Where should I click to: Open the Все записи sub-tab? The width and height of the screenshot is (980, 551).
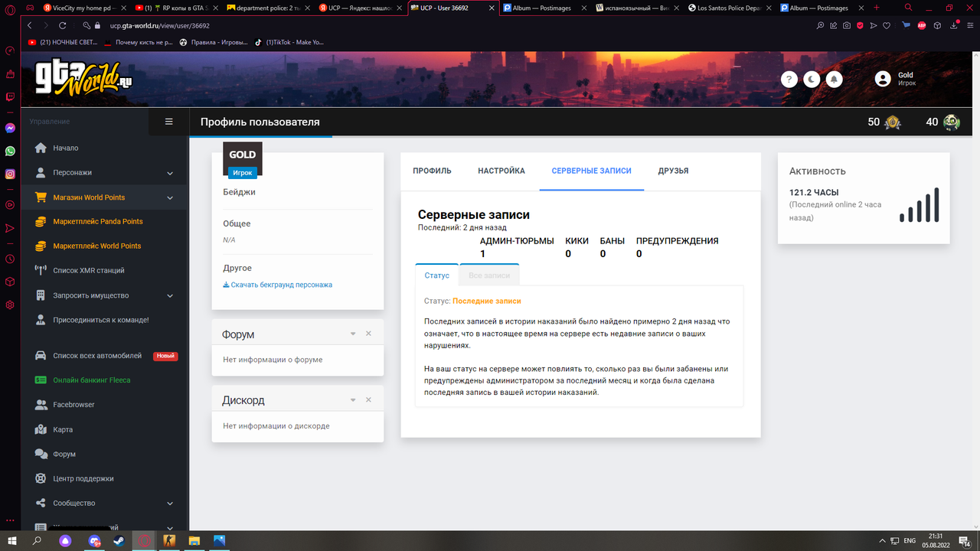click(x=489, y=275)
